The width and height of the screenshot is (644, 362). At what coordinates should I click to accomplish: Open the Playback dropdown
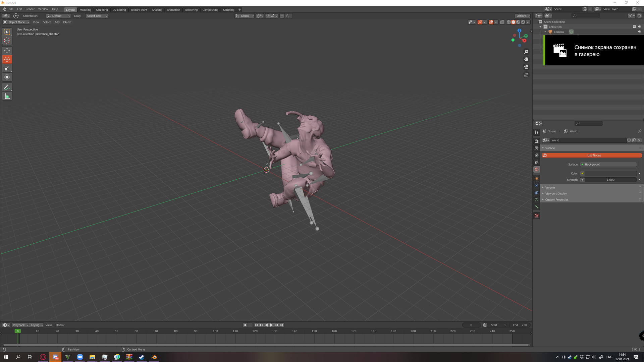(20, 325)
